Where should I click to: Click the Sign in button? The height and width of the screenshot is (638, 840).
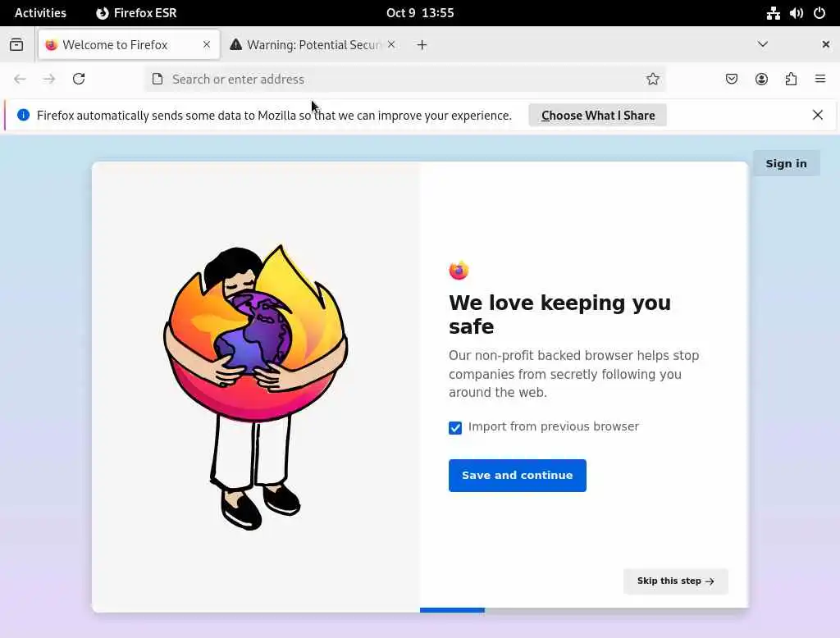pos(786,163)
